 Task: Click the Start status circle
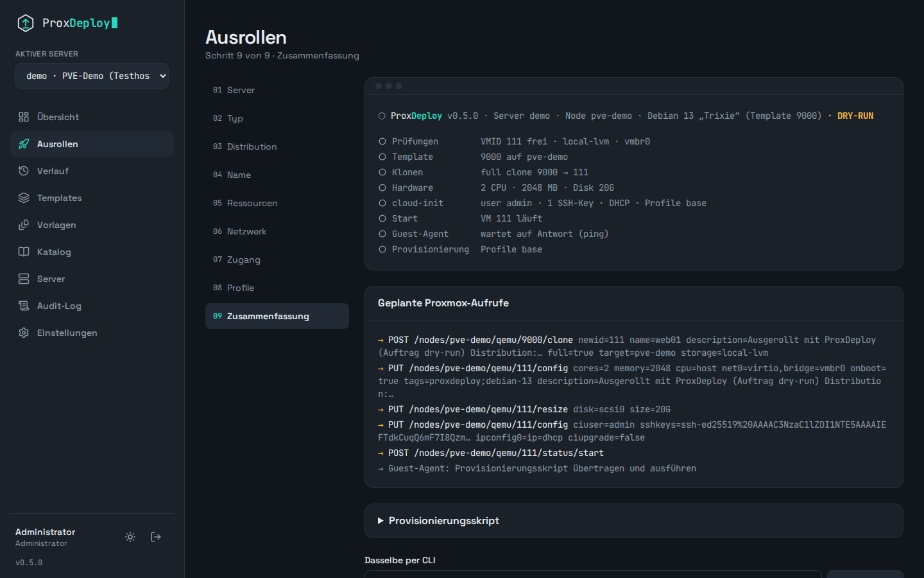coord(382,218)
